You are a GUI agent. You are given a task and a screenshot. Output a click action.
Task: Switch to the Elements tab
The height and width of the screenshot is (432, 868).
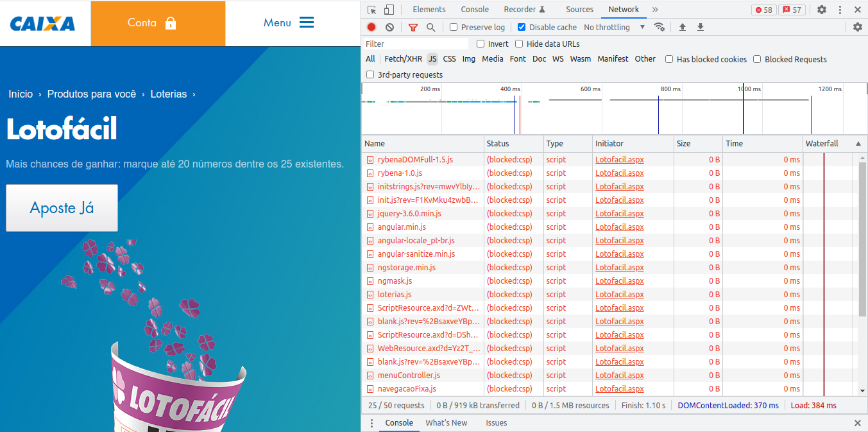(x=429, y=10)
